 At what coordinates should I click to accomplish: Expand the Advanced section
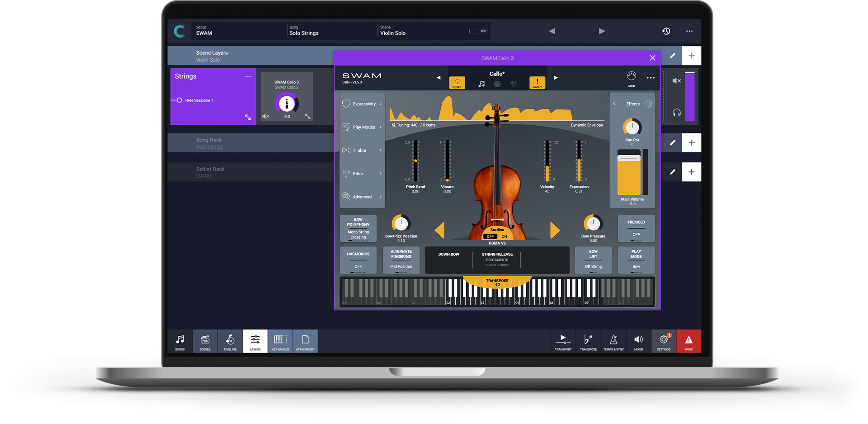coord(363,197)
